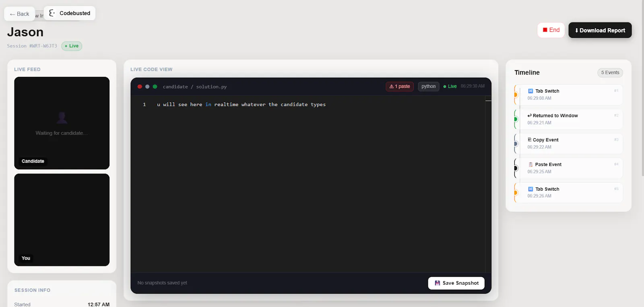This screenshot has width=644, height=307.
Task: Click the Timeline panel heading
Action: pos(527,73)
